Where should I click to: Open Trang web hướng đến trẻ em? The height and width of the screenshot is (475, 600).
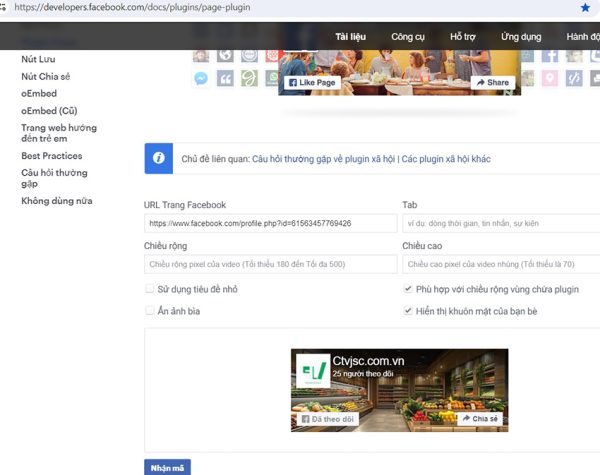pos(59,133)
